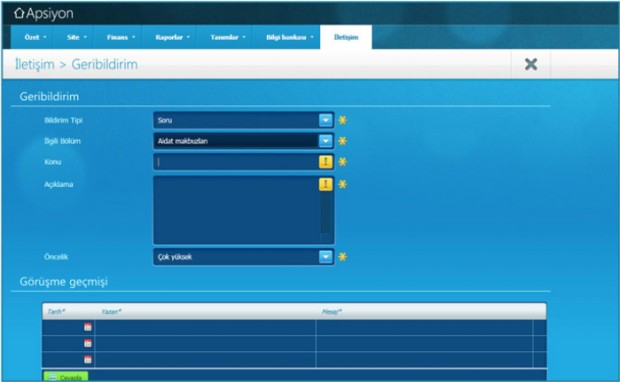Screen dimensions: 620x382
Task: Focus the Konu input field
Action: pyautogui.click(x=236, y=162)
